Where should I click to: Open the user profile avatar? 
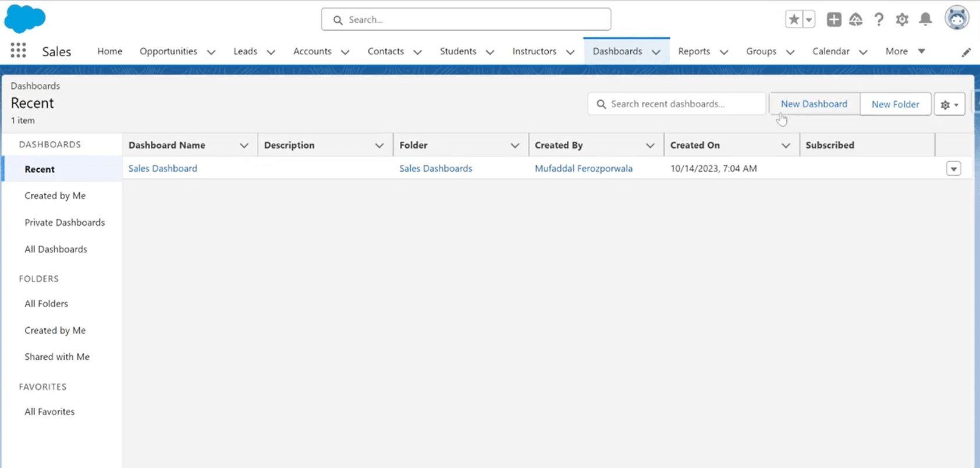click(x=957, y=18)
